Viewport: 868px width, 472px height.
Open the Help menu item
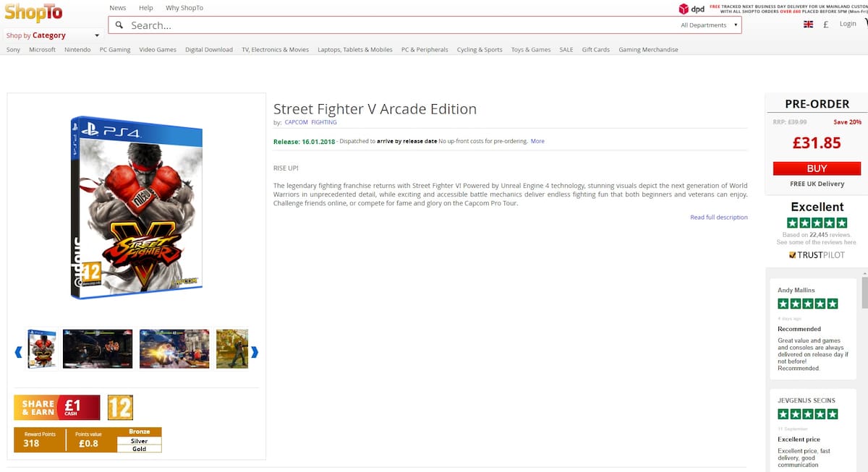[x=146, y=8]
